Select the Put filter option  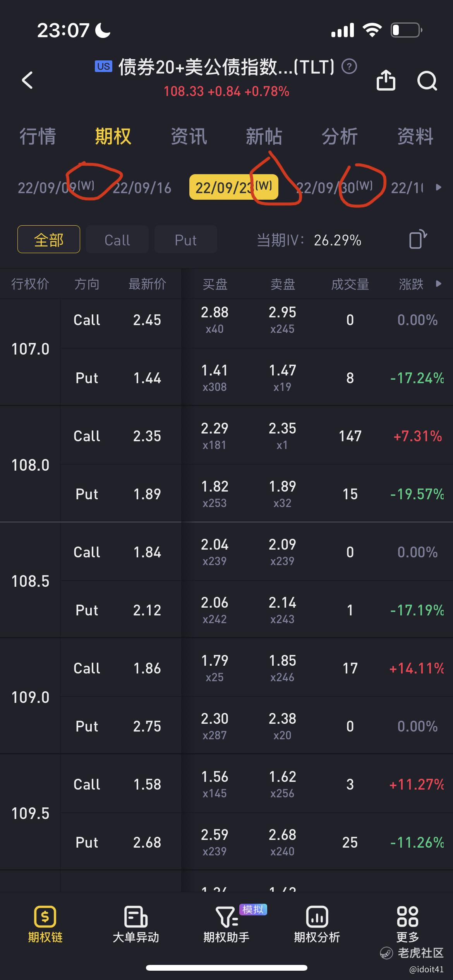pos(186,240)
